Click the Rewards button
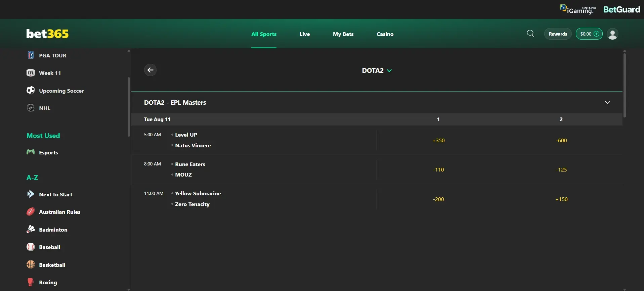The height and width of the screenshot is (291, 644). [558, 34]
